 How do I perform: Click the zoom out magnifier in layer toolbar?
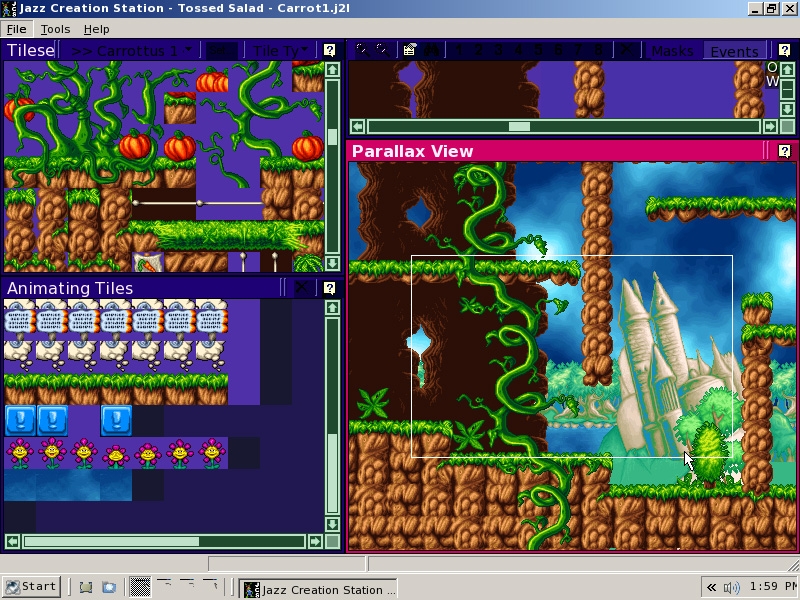point(382,50)
